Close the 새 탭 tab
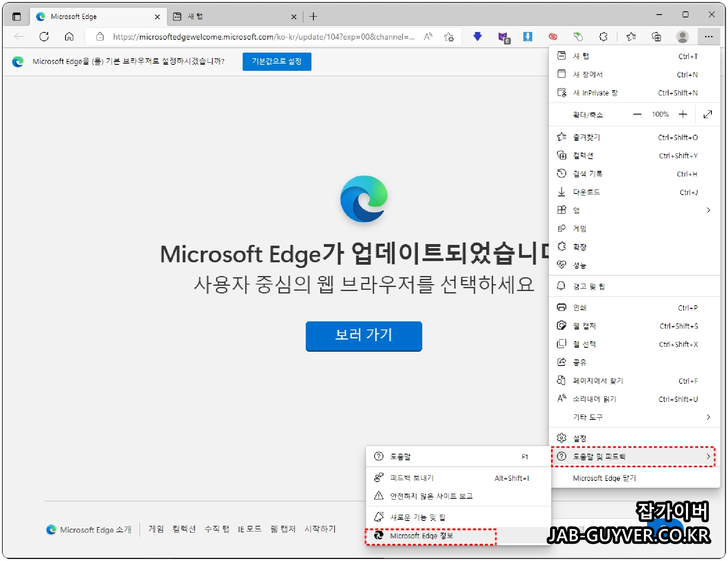Viewport: 728px width, 561px height. click(x=294, y=17)
